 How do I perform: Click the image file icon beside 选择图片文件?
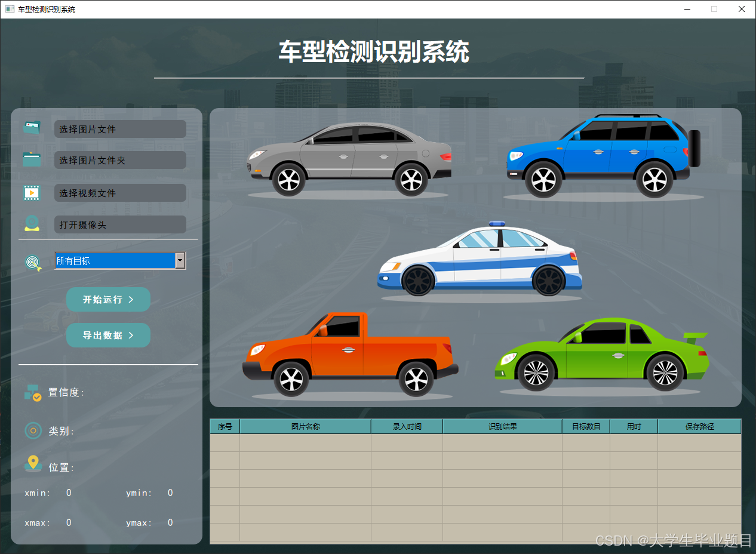(x=32, y=128)
